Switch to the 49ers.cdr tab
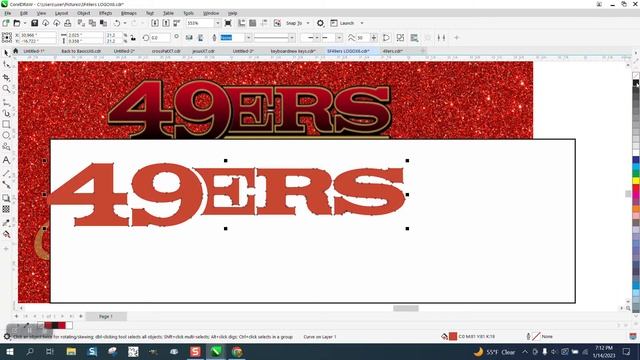640x360 pixels. [x=393, y=51]
